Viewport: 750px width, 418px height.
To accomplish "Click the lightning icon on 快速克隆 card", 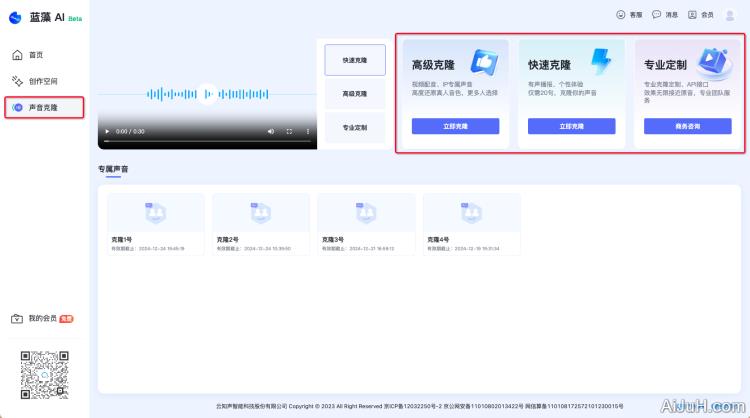I will (x=602, y=62).
